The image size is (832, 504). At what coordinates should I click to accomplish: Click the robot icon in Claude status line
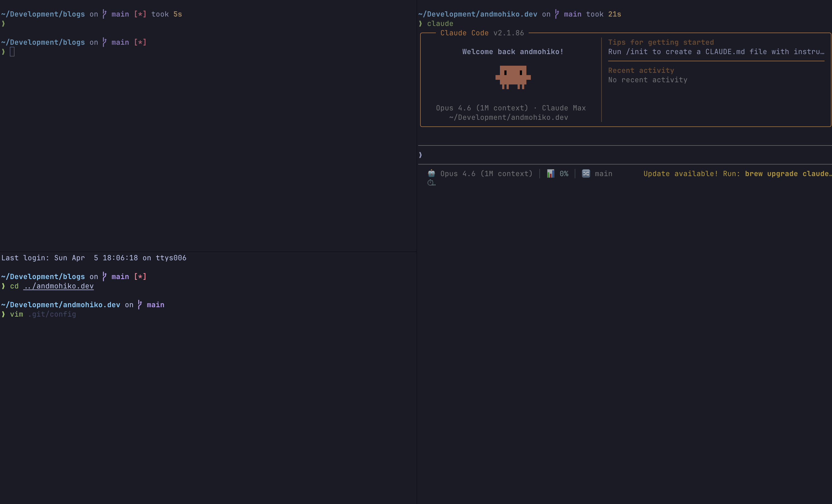[431, 174]
